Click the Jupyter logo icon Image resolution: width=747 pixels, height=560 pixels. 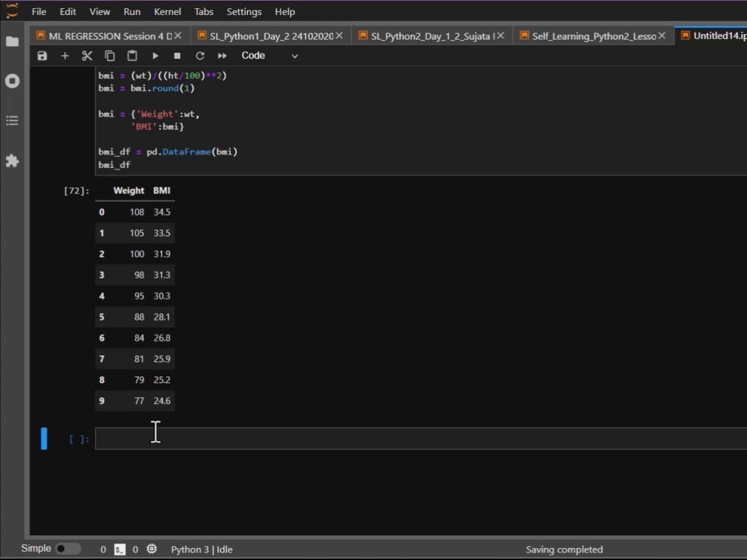(12, 10)
